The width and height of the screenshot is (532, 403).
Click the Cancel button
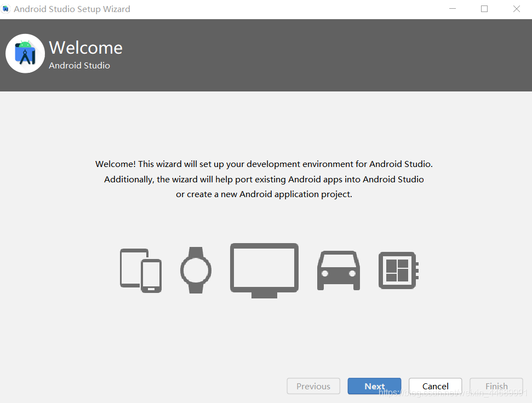pos(436,386)
